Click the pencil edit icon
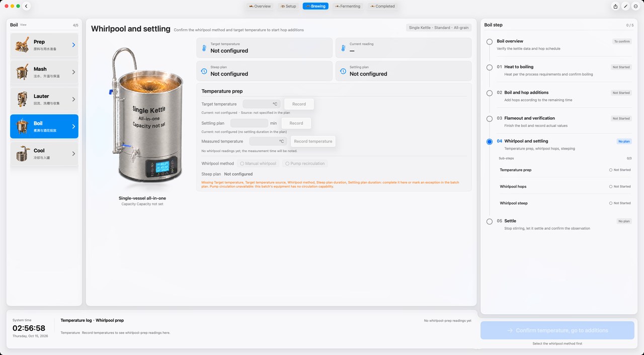 625,6
